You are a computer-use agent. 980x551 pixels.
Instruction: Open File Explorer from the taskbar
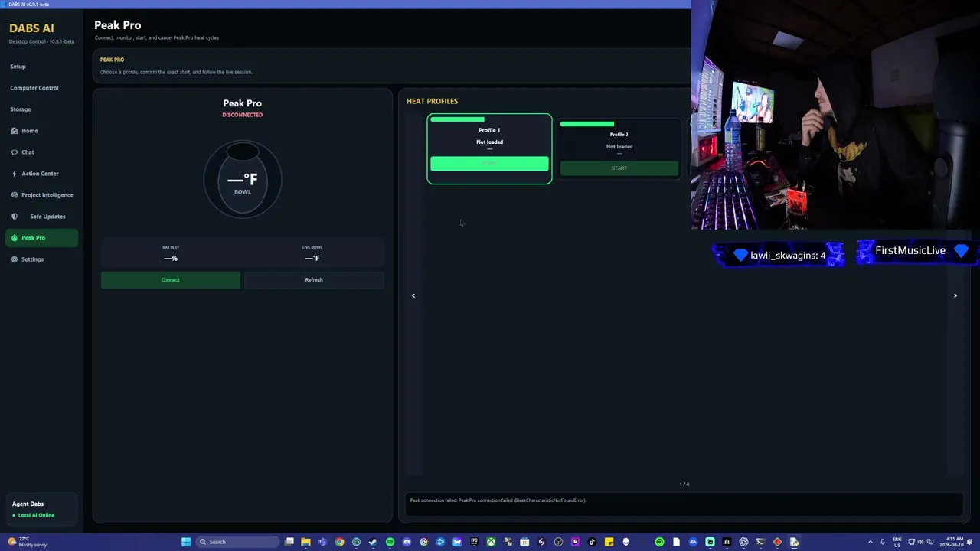point(305,542)
